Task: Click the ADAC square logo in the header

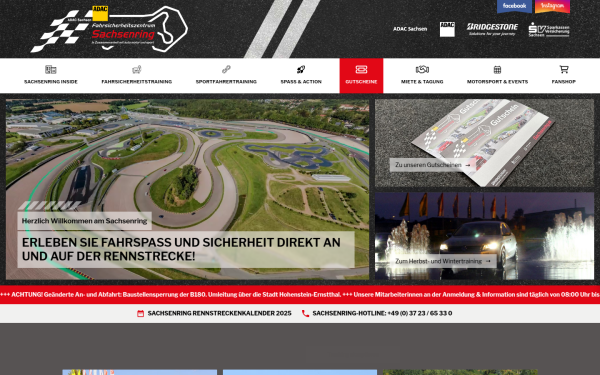Action: click(x=447, y=29)
